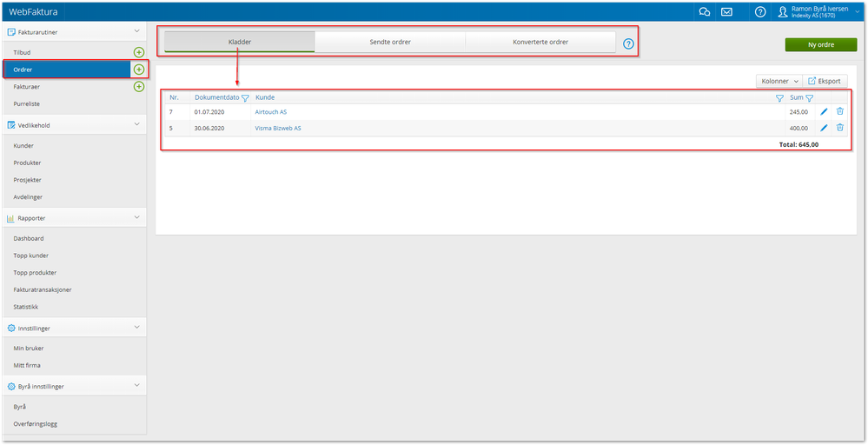
Task: Open Mitt firma settings
Action: 27,366
